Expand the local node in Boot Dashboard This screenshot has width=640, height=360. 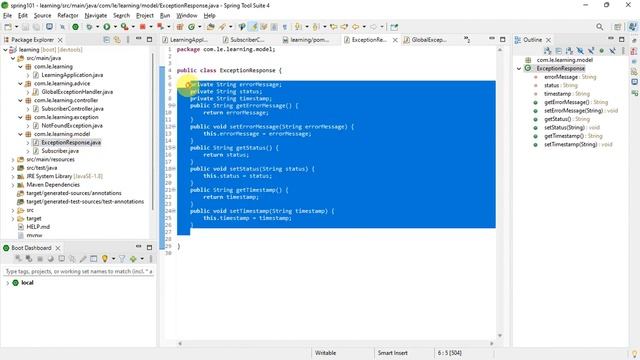click(x=8, y=283)
